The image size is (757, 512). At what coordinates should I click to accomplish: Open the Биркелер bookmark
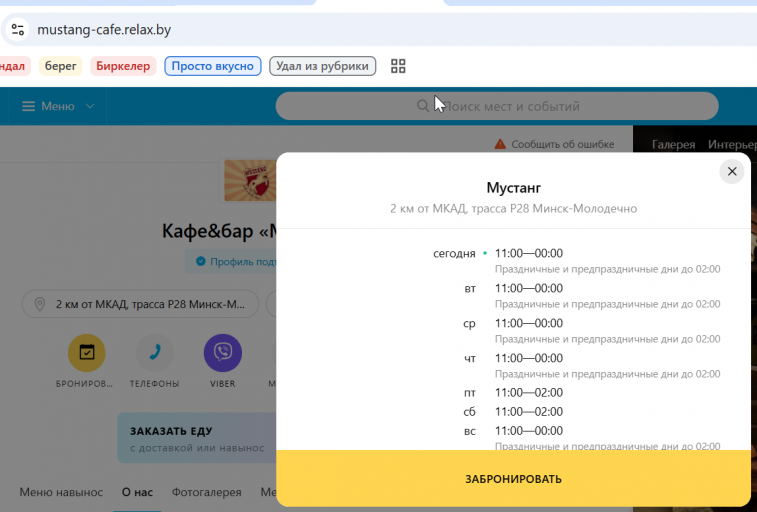(x=123, y=66)
